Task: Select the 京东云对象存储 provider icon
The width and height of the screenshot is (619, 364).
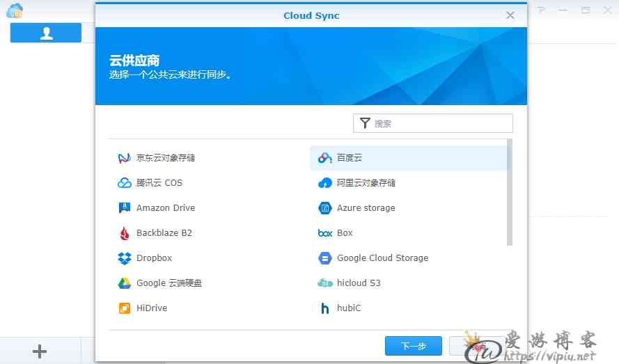Action: [x=125, y=158]
